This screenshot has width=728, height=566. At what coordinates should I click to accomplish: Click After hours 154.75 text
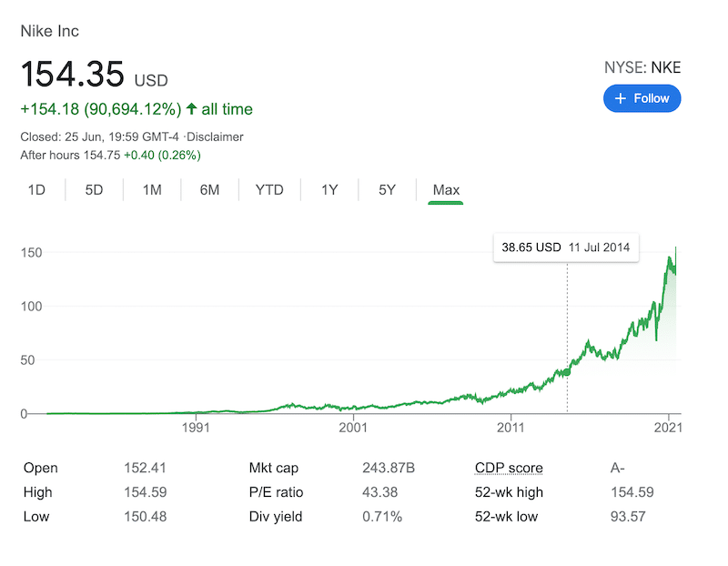(70, 155)
